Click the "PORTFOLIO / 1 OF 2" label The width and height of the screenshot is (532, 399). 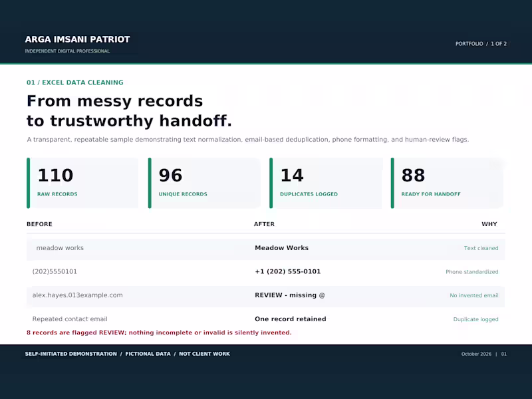pyautogui.click(x=481, y=44)
